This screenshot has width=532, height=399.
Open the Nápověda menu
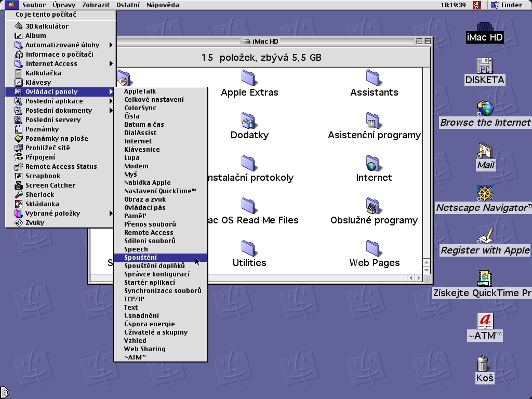163,5
